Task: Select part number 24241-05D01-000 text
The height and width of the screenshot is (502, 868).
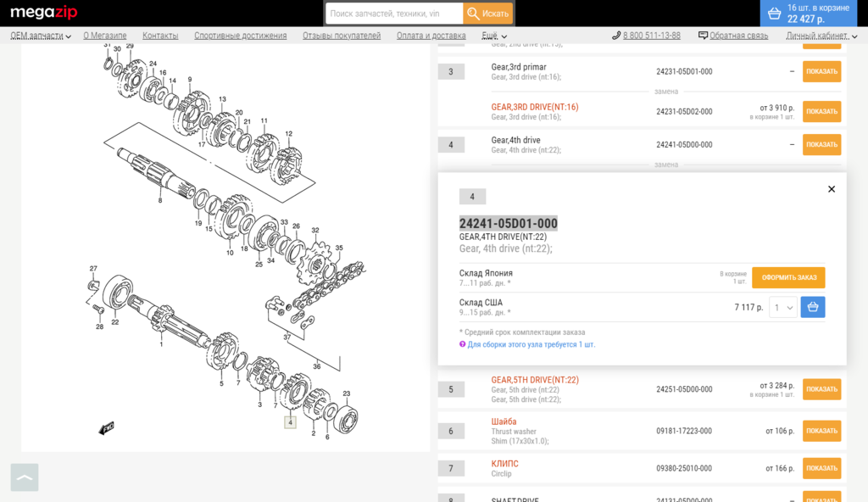Action: [509, 223]
